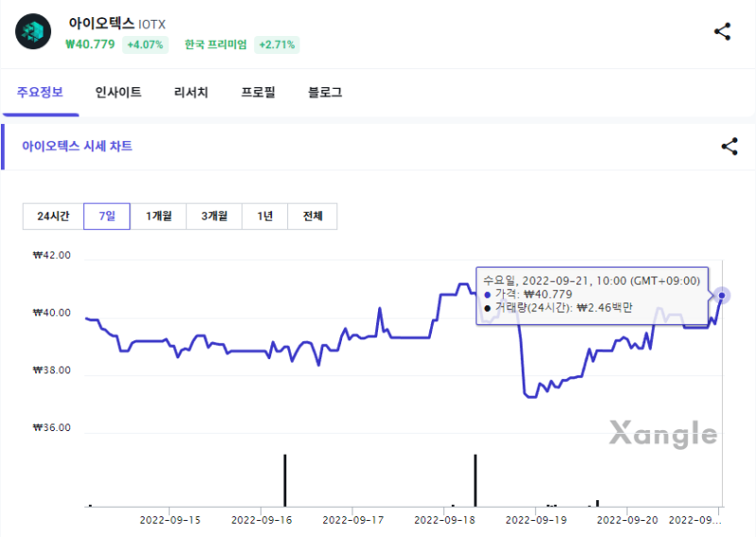Switch to the 리서치 tab

191,92
